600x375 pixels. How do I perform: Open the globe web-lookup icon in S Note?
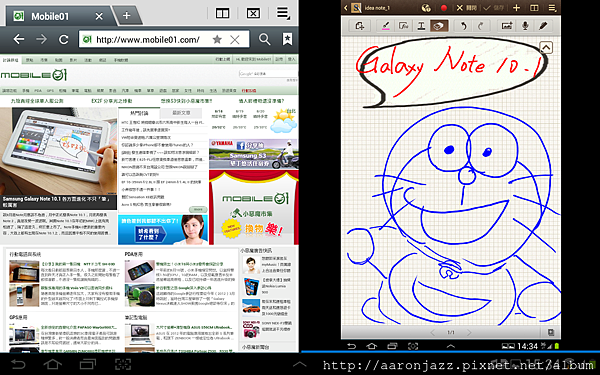point(426,8)
